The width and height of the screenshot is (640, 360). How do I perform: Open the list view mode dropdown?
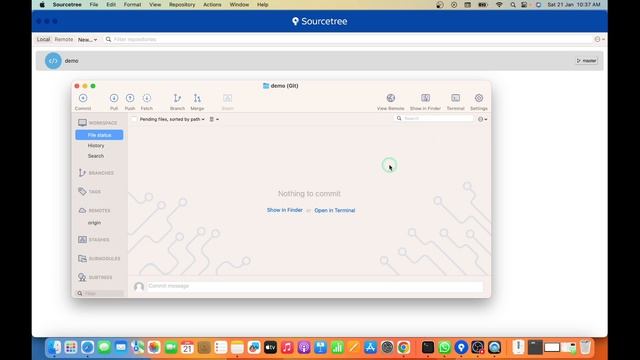[214, 119]
